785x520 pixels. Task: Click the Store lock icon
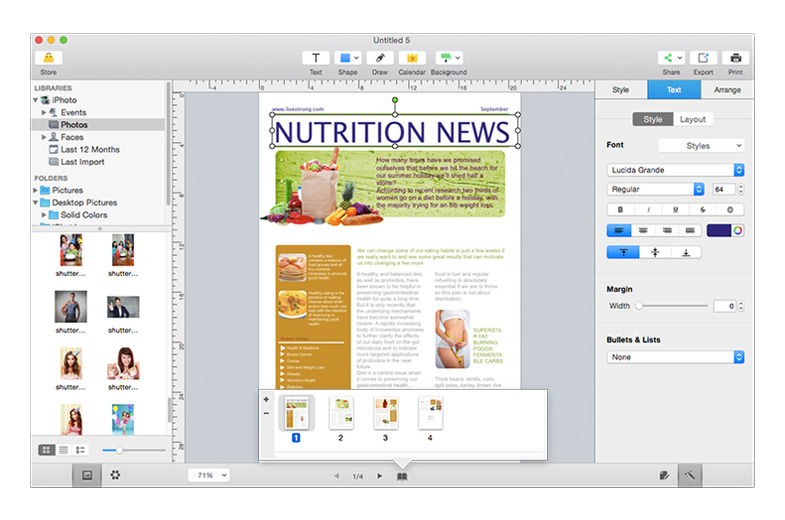tap(49, 58)
